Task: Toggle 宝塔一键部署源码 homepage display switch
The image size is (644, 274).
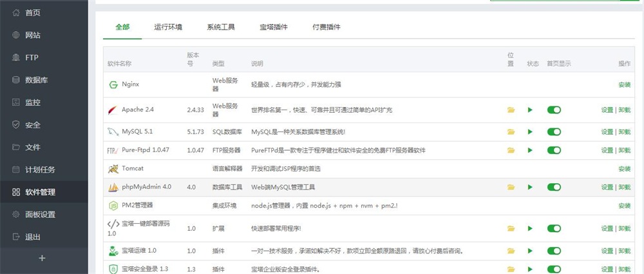Action: click(x=554, y=228)
